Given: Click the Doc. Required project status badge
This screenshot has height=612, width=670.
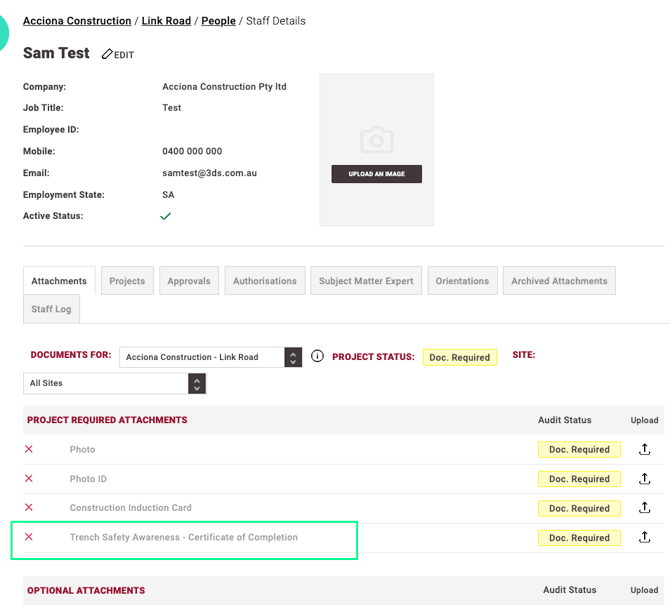Looking at the screenshot, I should click(459, 357).
